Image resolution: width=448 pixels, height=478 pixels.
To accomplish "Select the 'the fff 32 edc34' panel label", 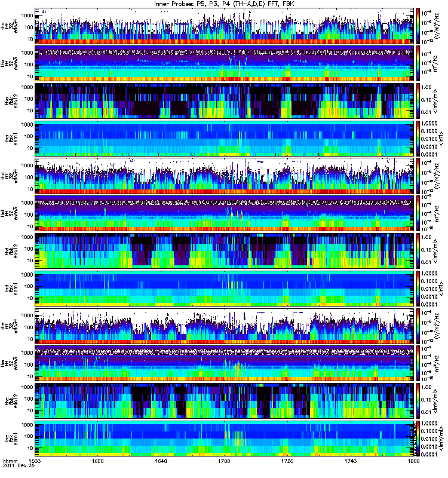I will tap(10, 326).
